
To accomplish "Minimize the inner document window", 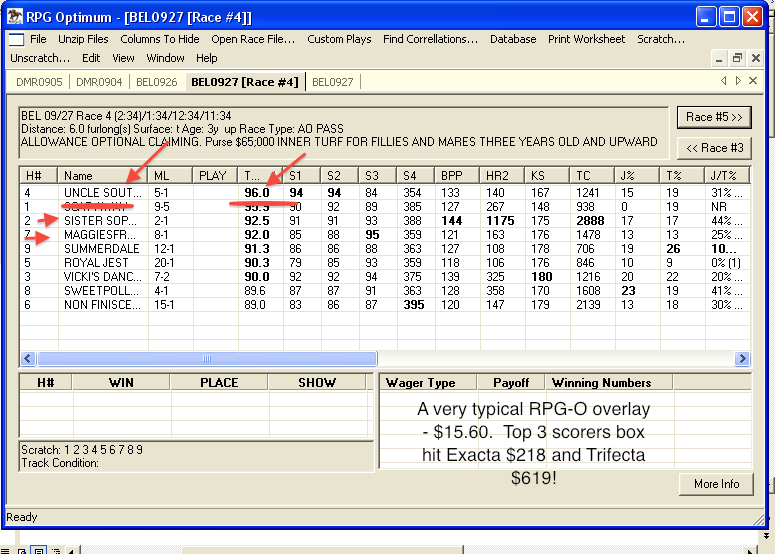I will click(719, 59).
